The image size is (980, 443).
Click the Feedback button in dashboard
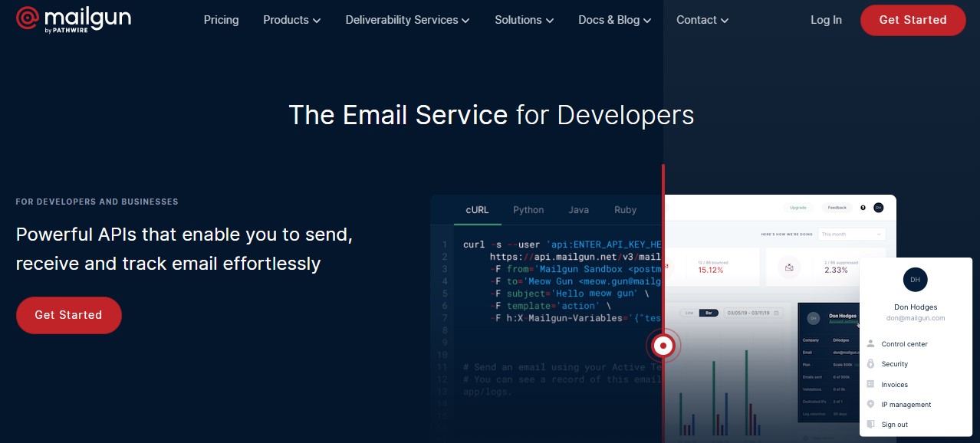[x=837, y=208]
